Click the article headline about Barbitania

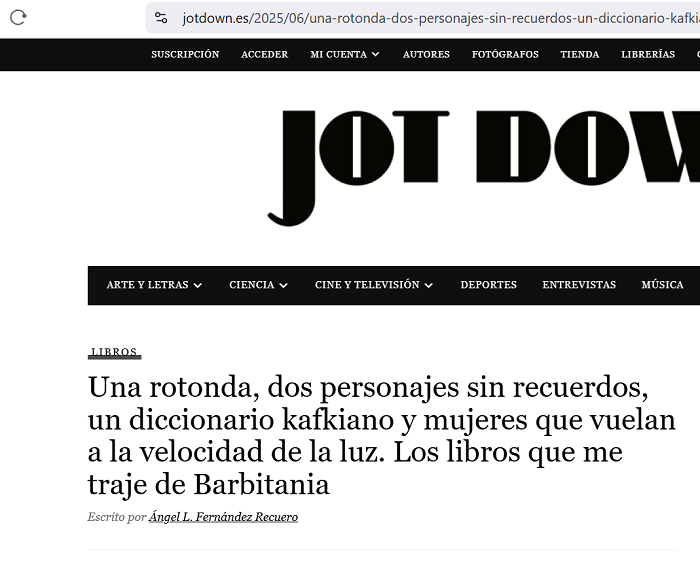pos(382,436)
